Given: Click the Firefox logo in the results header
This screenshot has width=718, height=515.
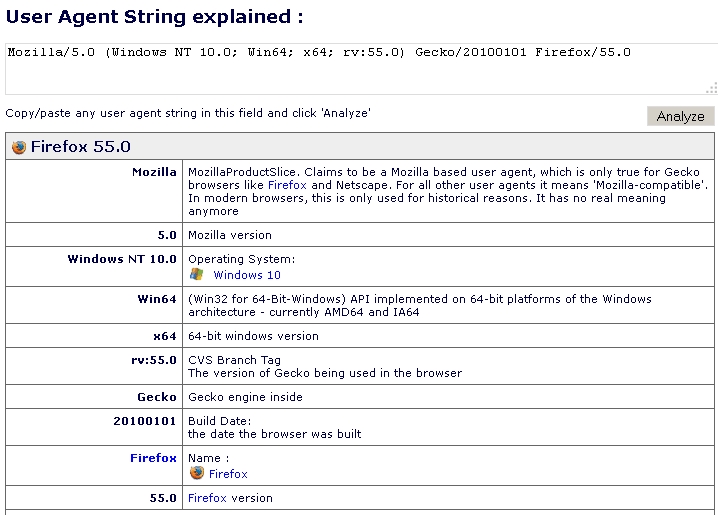Looking at the screenshot, I should tap(19, 147).
